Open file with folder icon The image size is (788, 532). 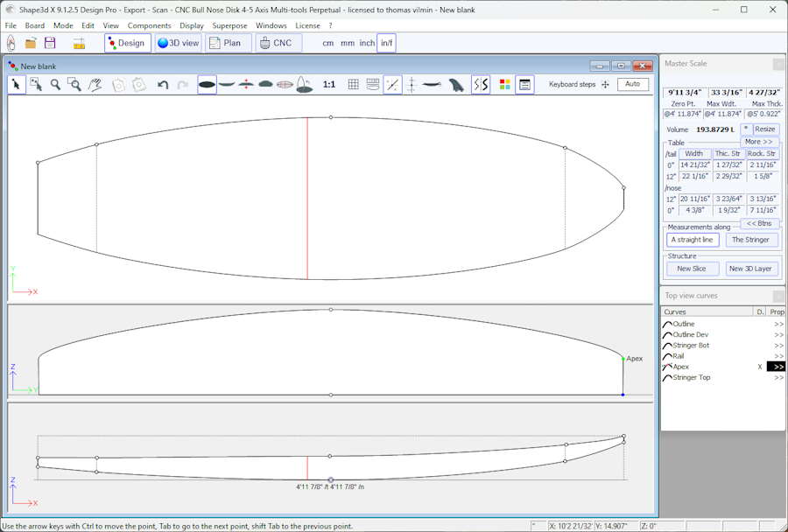tap(31, 43)
